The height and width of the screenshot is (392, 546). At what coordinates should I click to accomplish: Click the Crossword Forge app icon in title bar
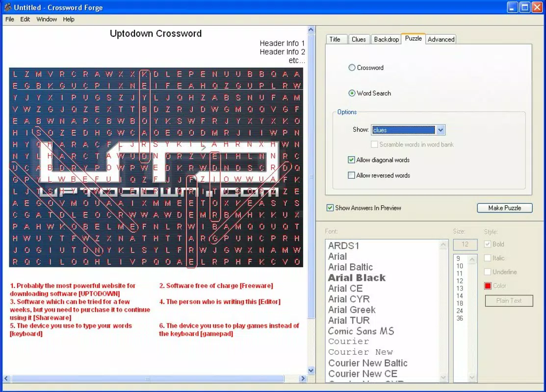coord(7,7)
